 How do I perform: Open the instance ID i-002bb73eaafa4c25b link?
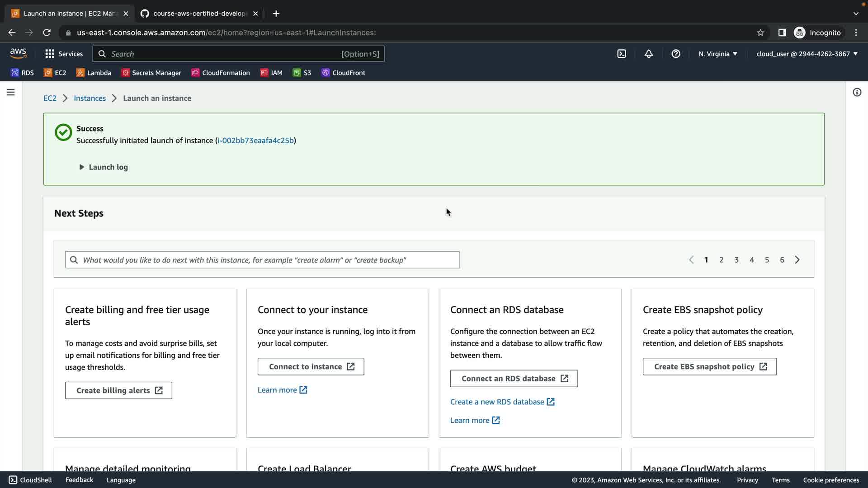pyautogui.click(x=255, y=141)
